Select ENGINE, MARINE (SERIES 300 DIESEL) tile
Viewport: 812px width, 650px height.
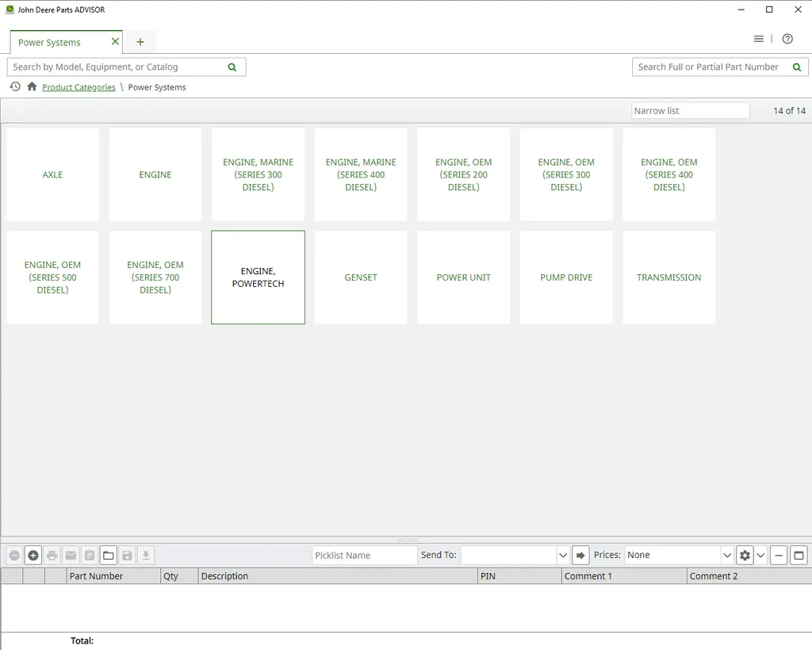[258, 174]
